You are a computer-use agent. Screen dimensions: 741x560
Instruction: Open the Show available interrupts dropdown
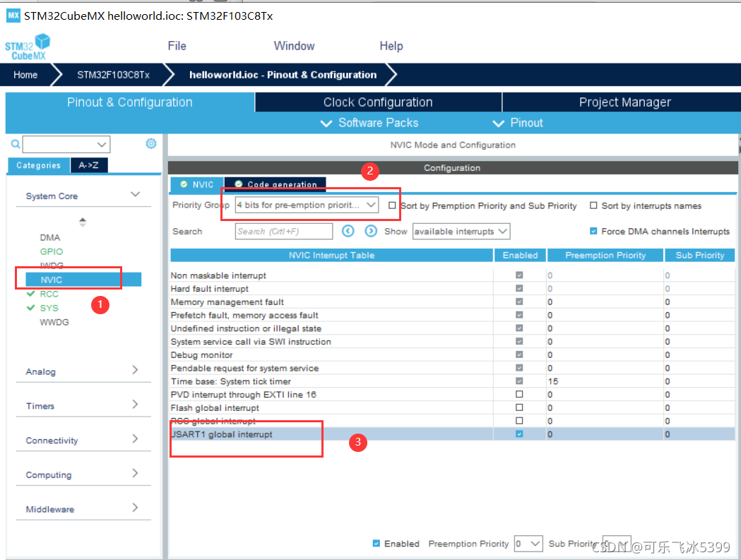click(461, 232)
